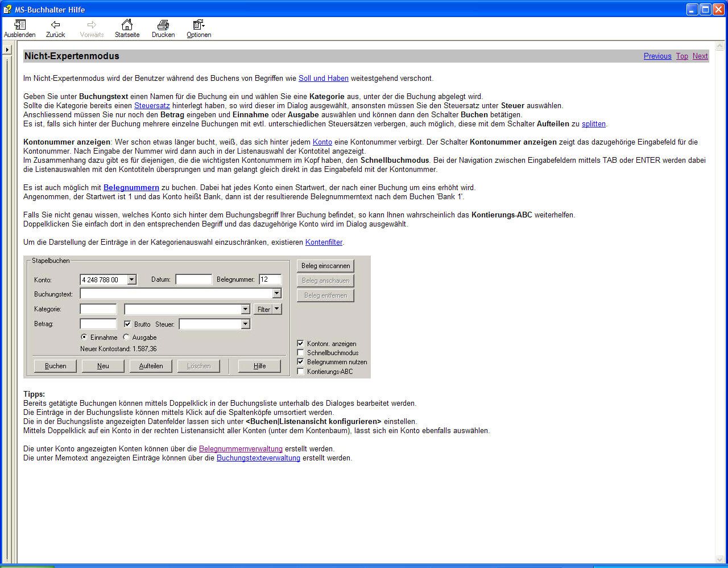Minimize the help window
The width and height of the screenshot is (728, 568).
click(x=692, y=9)
